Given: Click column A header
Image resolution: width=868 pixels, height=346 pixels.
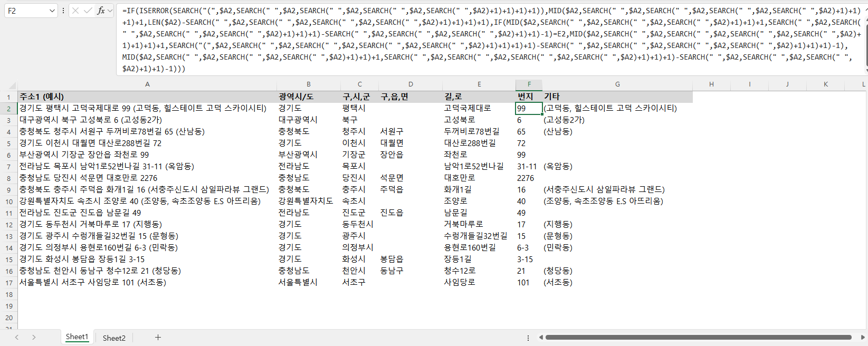Looking at the screenshot, I should [x=147, y=84].
